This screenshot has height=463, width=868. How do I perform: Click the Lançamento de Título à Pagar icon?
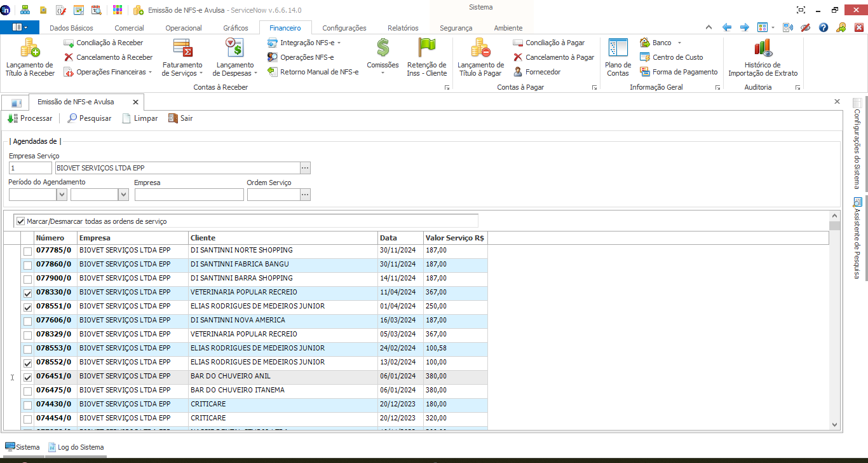coord(480,49)
